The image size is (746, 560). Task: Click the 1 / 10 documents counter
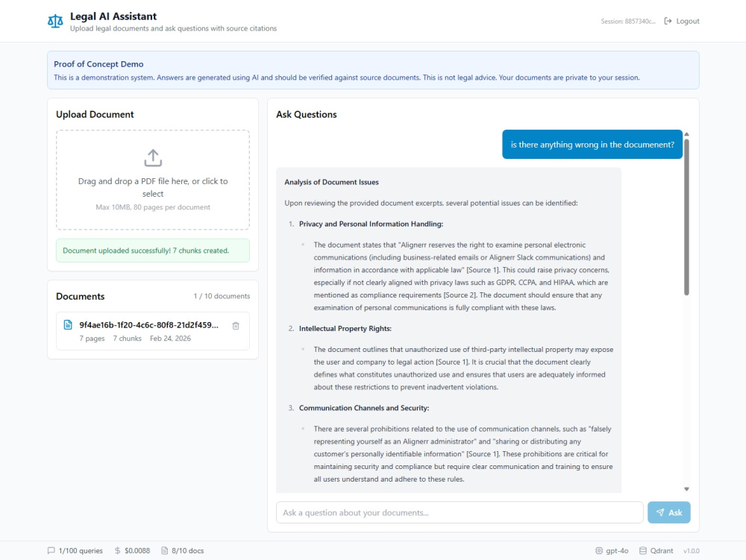[222, 296]
